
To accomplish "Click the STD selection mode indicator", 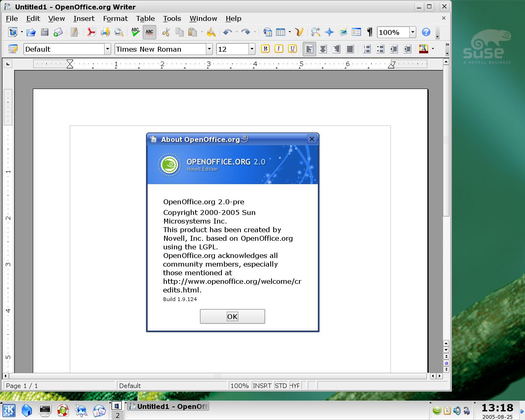I will click(x=281, y=386).
